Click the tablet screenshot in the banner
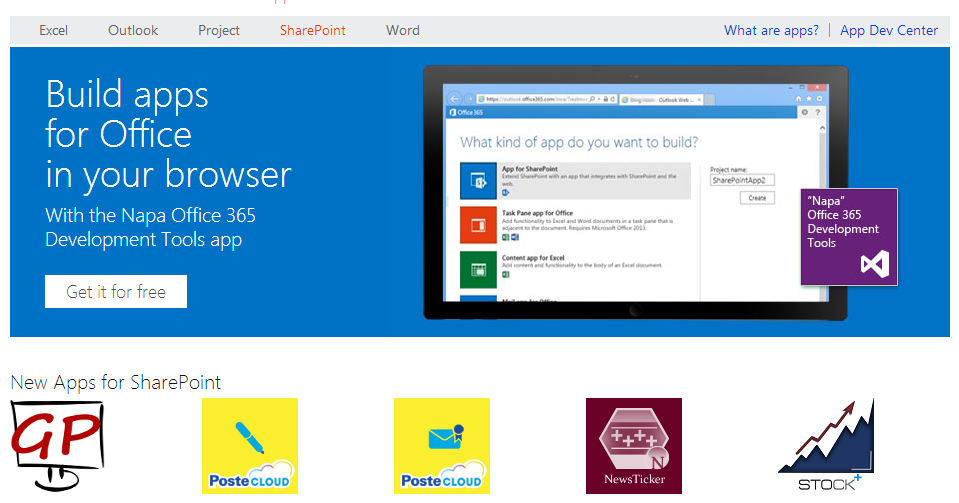959x503 pixels. click(x=635, y=193)
